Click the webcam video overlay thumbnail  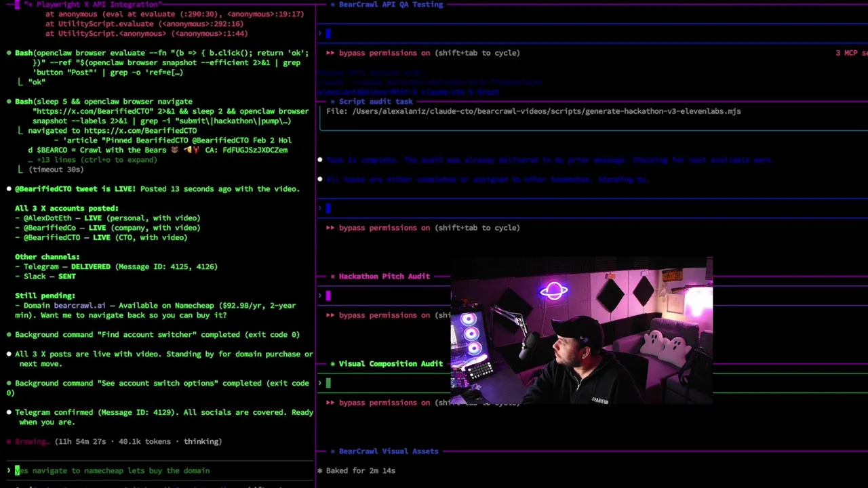tap(582, 331)
